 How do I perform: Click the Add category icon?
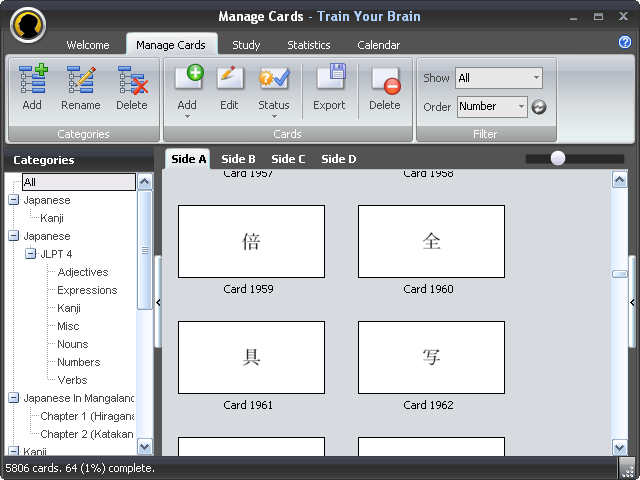[33, 79]
